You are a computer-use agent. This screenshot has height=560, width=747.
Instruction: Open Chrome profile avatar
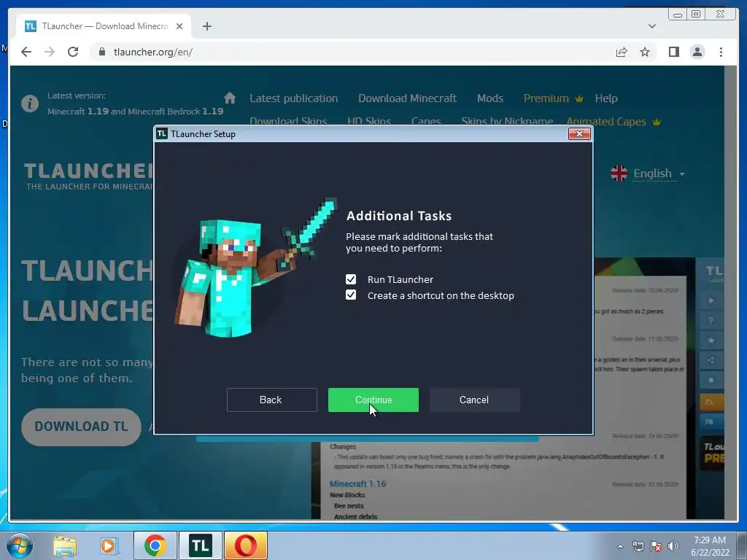pyautogui.click(x=697, y=52)
